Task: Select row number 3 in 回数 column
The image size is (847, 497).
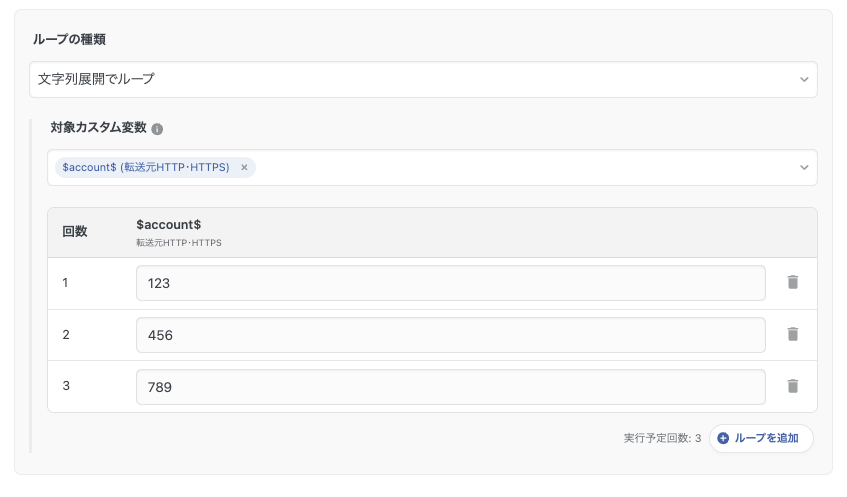Action: click(x=66, y=386)
